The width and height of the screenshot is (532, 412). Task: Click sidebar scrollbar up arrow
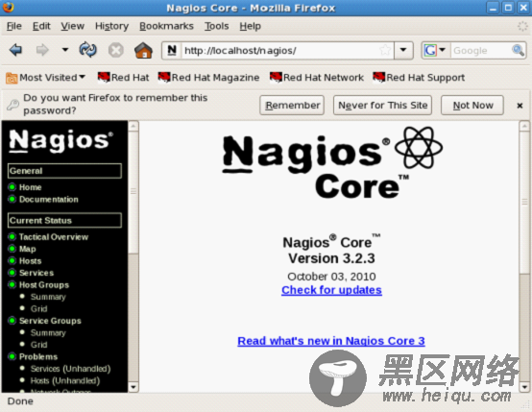click(x=133, y=126)
